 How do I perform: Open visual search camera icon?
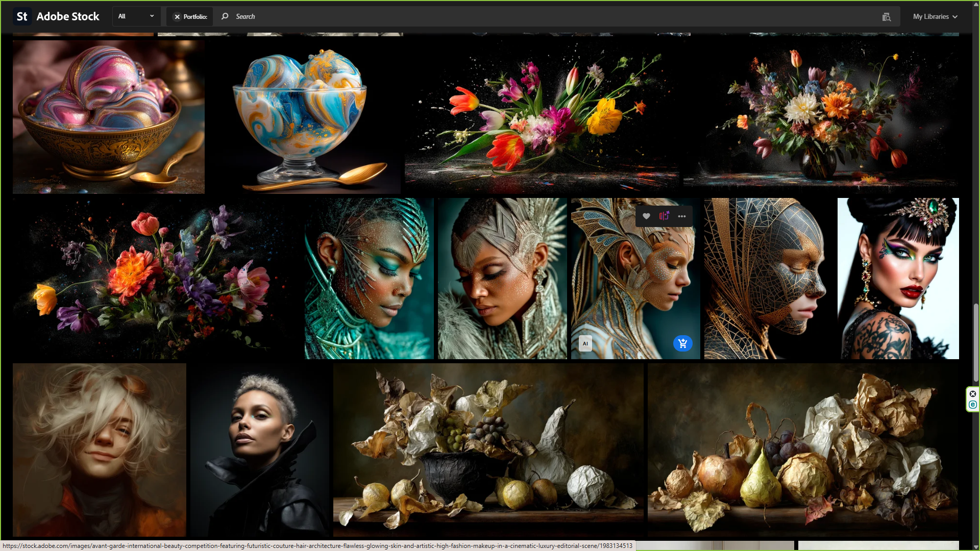tap(887, 17)
